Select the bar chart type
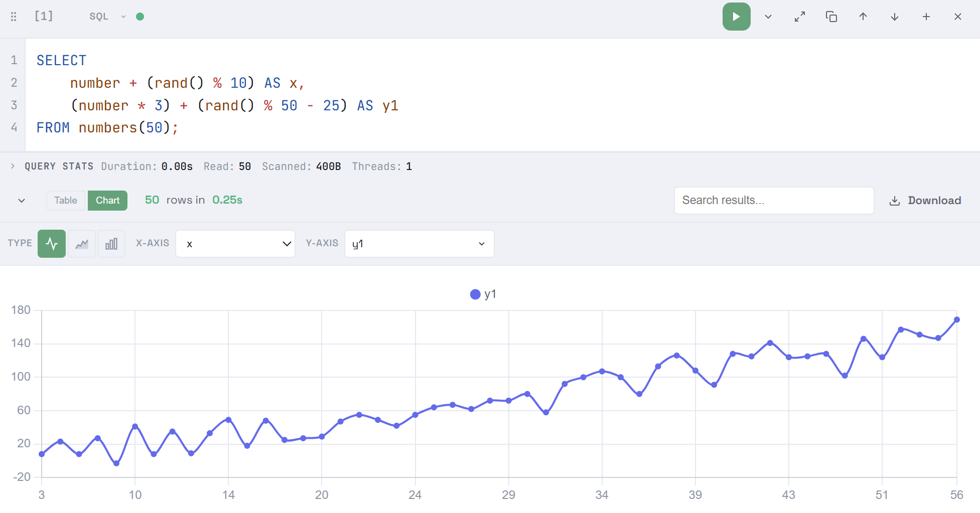Screen dimensions: 980x513 tap(111, 244)
